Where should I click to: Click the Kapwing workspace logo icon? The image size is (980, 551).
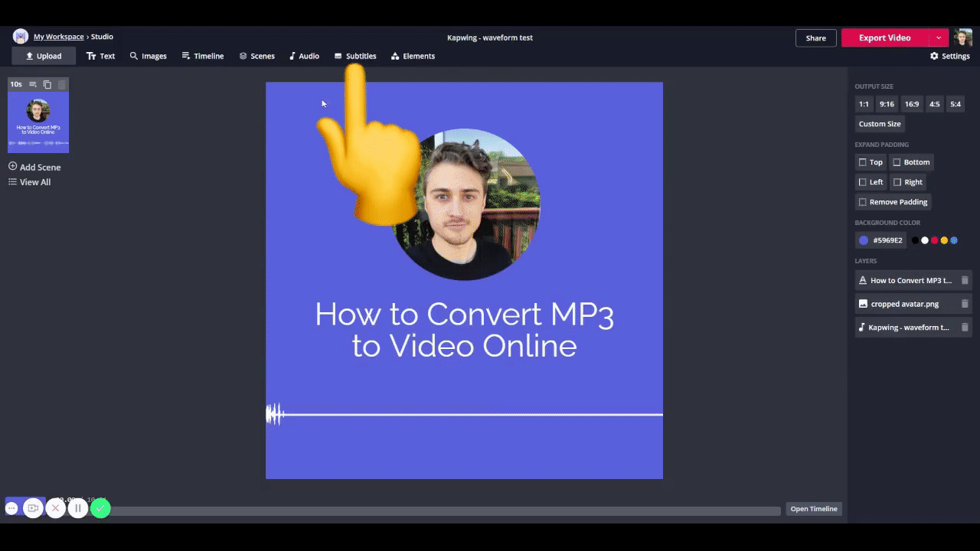pyautogui.click(x=21, y=37)
